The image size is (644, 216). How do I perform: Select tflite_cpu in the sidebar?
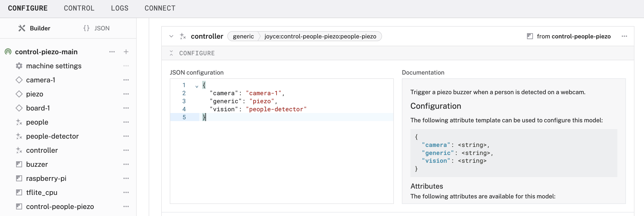[x=42, y=192]
